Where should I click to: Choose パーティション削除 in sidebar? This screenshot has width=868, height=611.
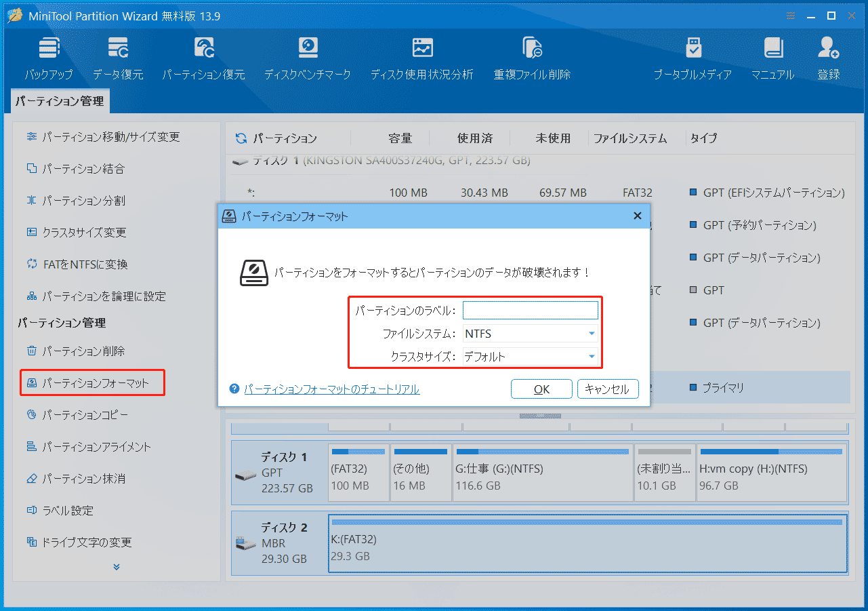(75, 351)
